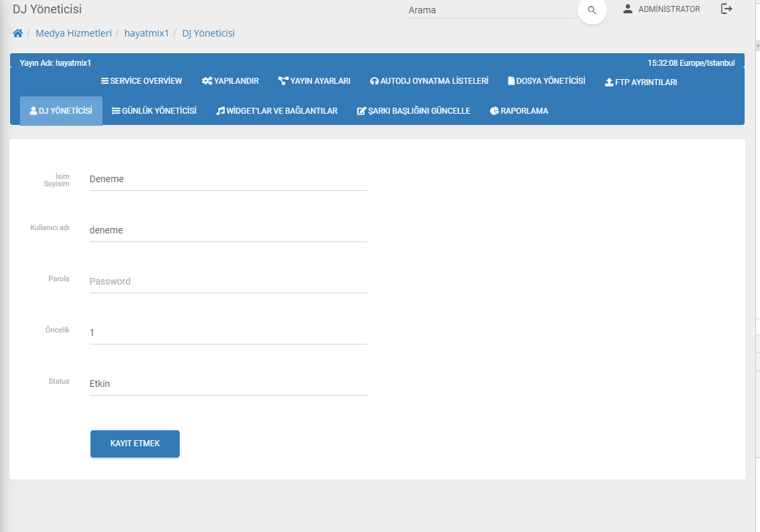Open AutoDJ Oynatma Listeleri tab

coord(429,81)
